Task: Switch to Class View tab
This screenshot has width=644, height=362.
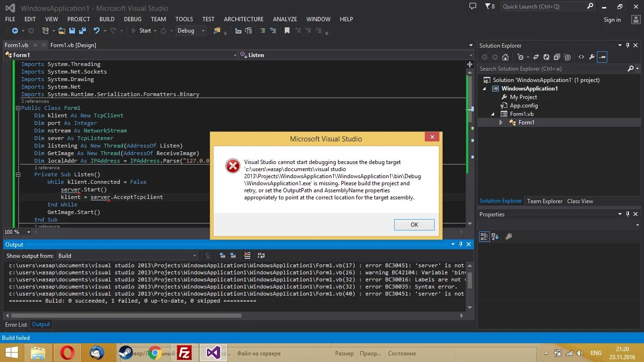Action: pyautogui.click(x=580, y=201)
